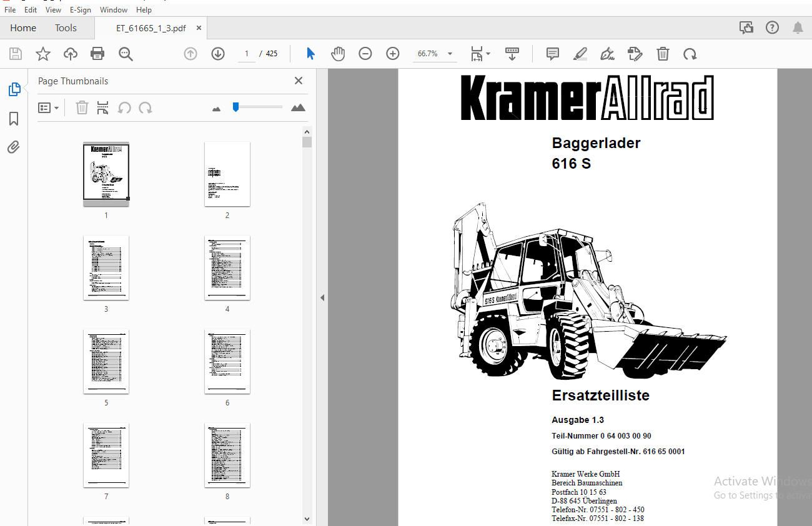Go to previous page arrow
Screen dimensions: 812x526
point(191,54)
